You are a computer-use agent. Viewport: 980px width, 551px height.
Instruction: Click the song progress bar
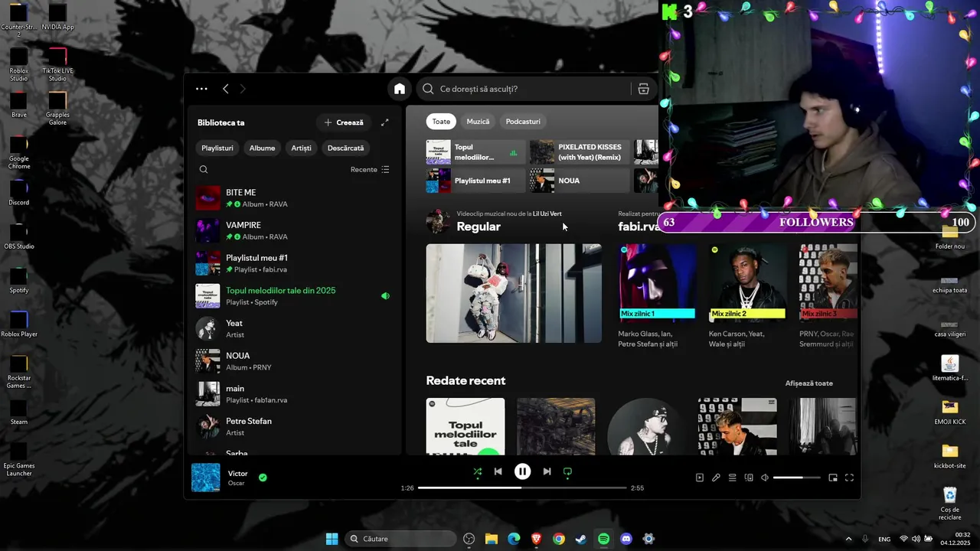point(522,487)
